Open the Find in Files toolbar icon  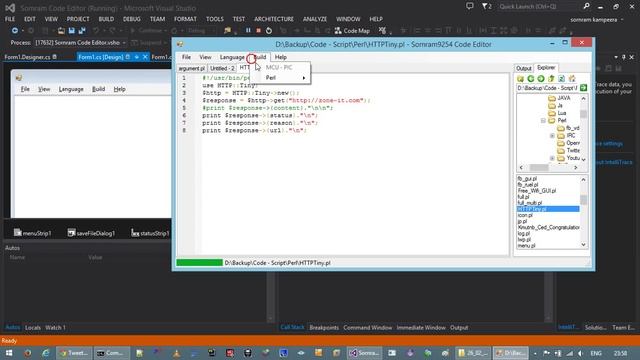(227, 31)
